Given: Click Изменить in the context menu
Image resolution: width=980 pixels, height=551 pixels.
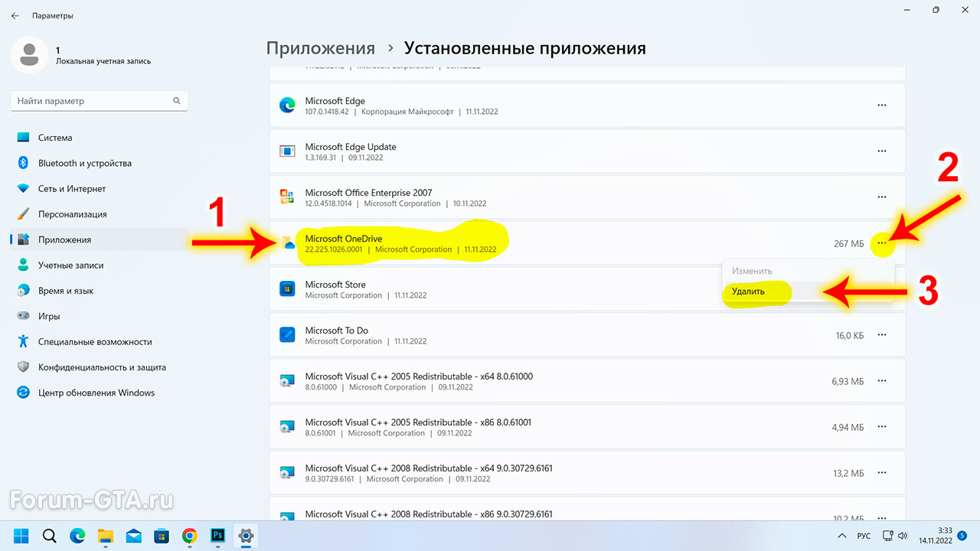Looking at the screenshot, I should click(808, 271).
